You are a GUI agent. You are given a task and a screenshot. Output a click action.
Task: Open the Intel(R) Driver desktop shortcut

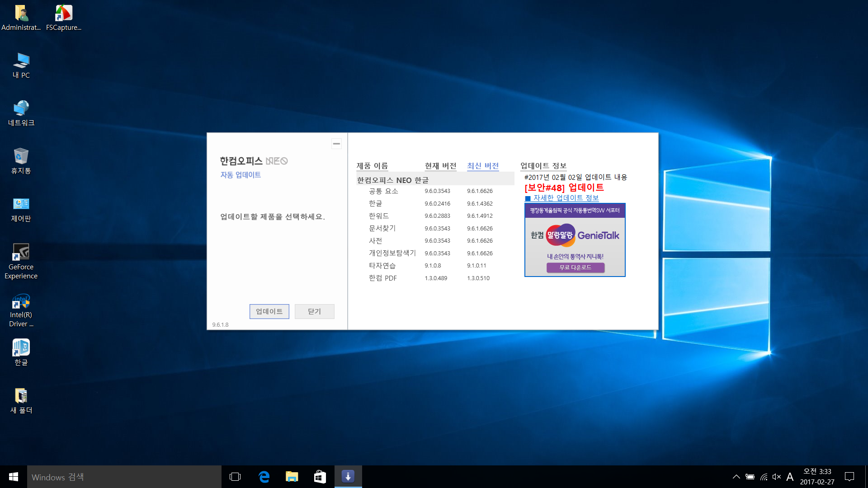tap(21, 310)
